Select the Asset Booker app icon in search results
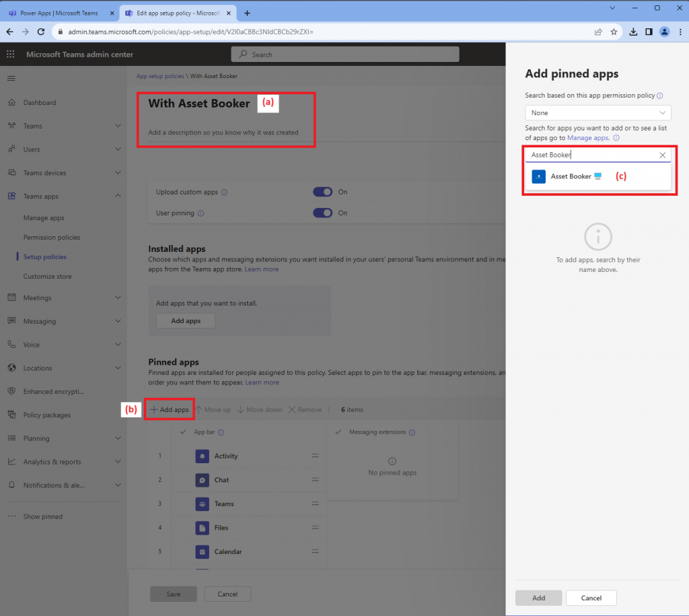Image resolution: width=689 pixels, height=616 pixels. point(539,176)
